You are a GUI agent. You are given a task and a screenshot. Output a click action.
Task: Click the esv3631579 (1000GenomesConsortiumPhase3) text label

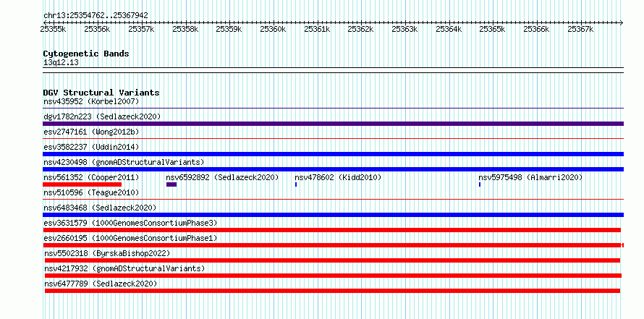coord(130,223)
